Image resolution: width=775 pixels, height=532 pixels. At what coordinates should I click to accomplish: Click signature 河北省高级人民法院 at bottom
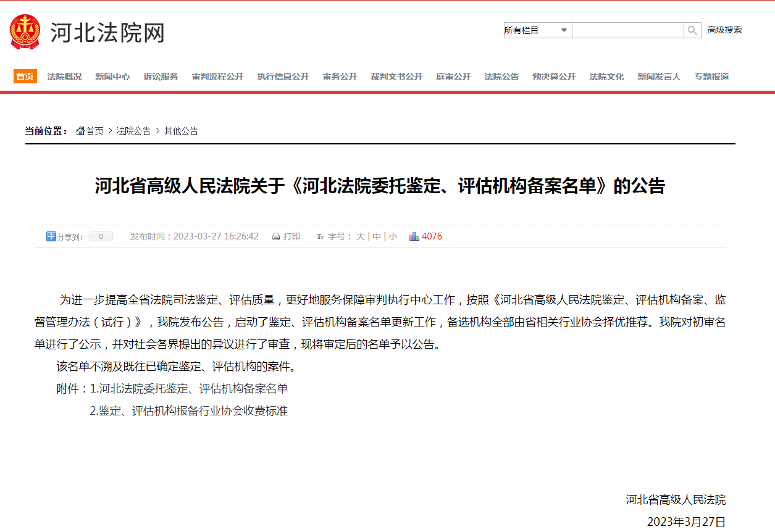[676, 500]
